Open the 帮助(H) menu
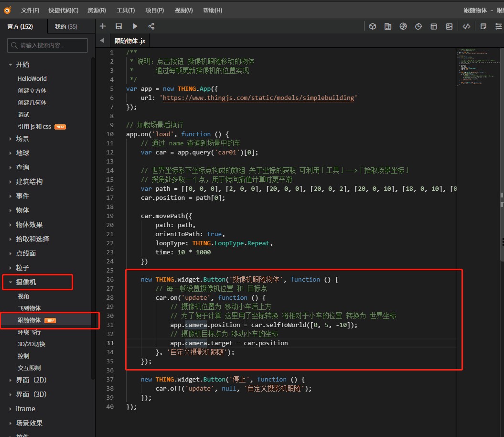Viewport: 504px width, 437px height. click(x=213, y=11)
